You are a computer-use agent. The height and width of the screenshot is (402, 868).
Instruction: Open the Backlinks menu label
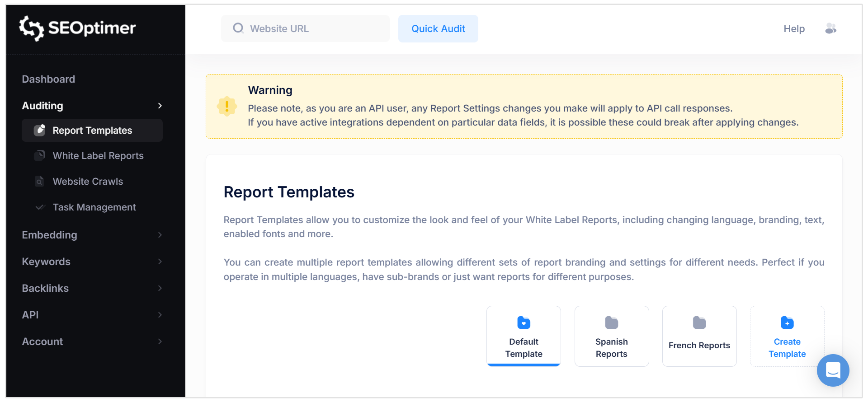pyautogui.click(x=45, y=288)
